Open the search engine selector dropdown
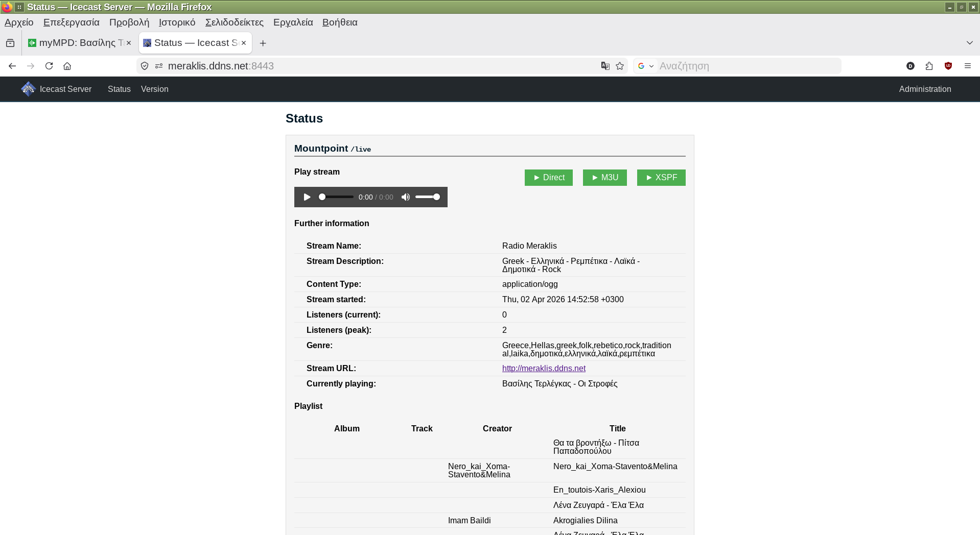980x535 pixels. point(646,66)
